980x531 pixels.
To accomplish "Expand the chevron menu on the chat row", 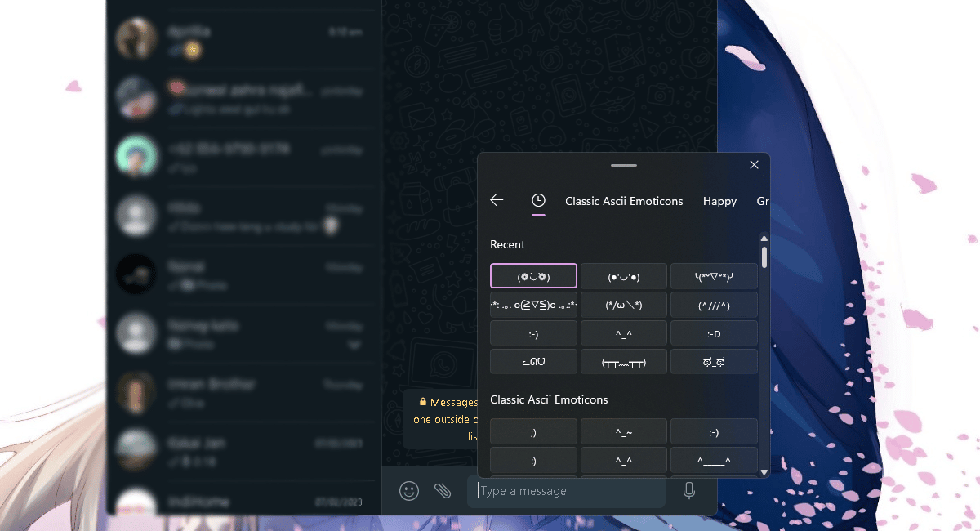I will [354, 346].
